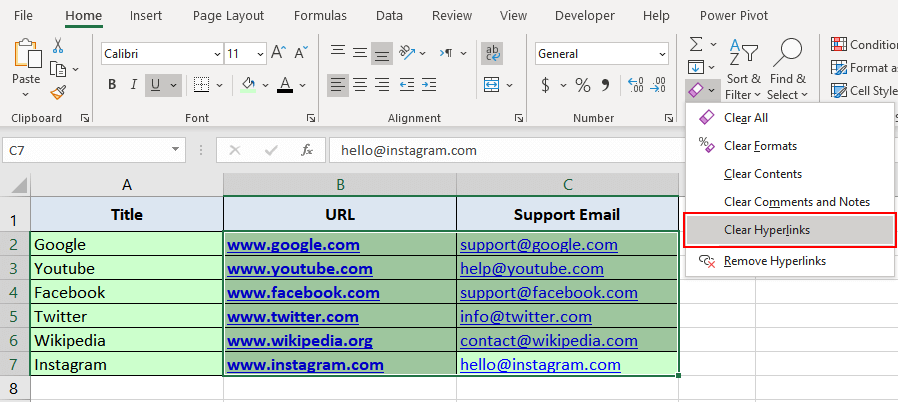Set Top Align vertical alignment
The image size is (898, 402).
(x=338, y=53)
